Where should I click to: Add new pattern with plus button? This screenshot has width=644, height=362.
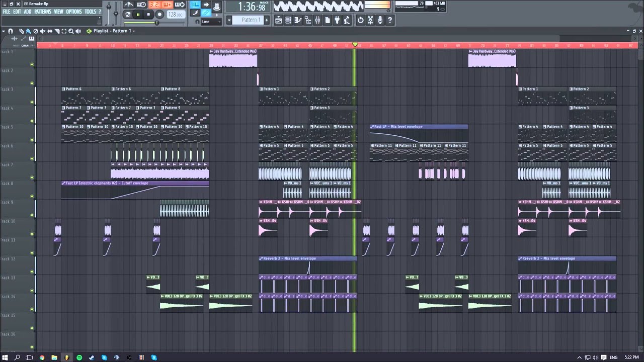(x=266, y=20)
